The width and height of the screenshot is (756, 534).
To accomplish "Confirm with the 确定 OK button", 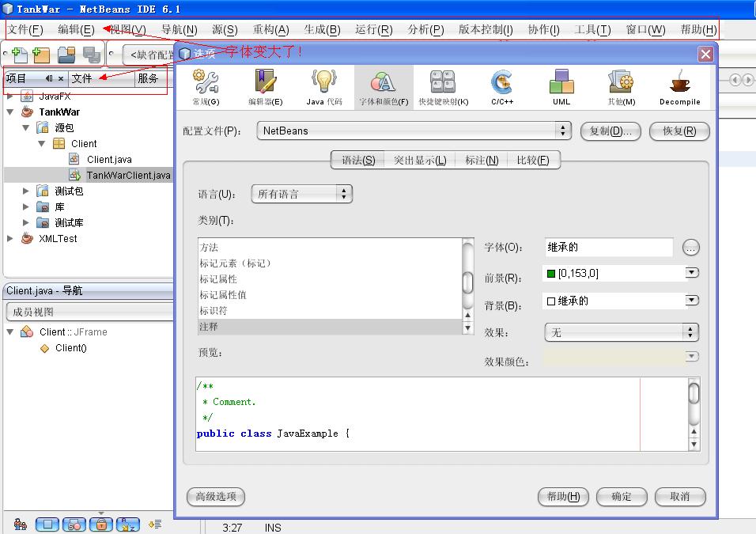I will click(622, 496).
